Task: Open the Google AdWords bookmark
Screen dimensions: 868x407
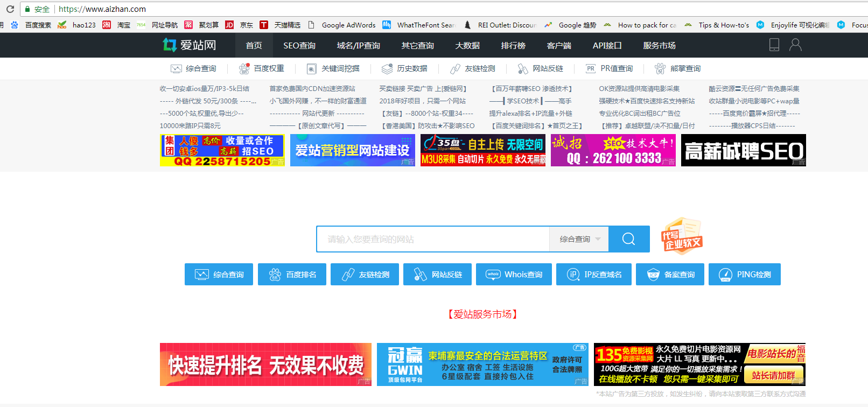Action: (342, 25)
